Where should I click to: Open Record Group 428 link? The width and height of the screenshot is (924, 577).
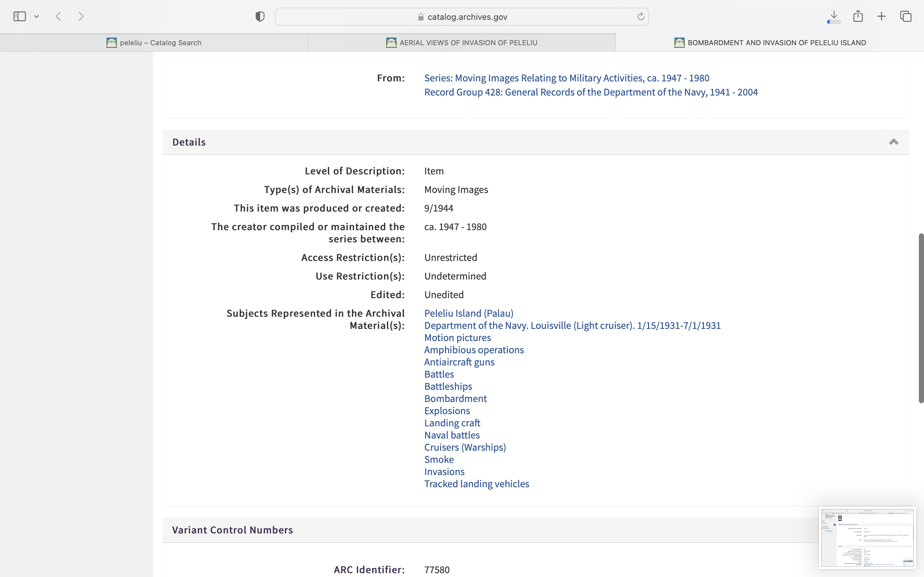(x=591, y=92)
